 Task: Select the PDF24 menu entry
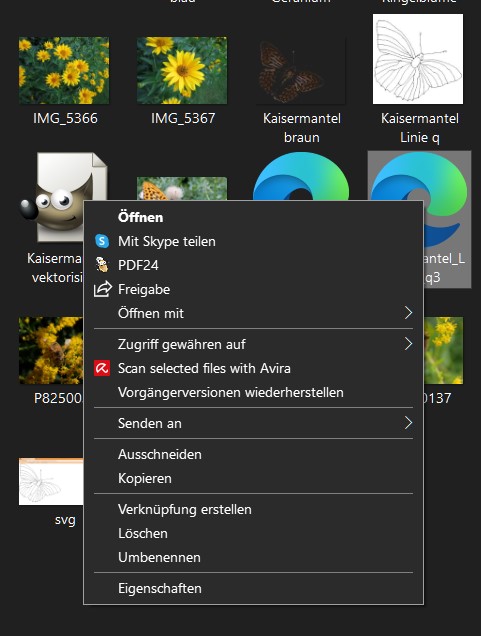(253, 265)
